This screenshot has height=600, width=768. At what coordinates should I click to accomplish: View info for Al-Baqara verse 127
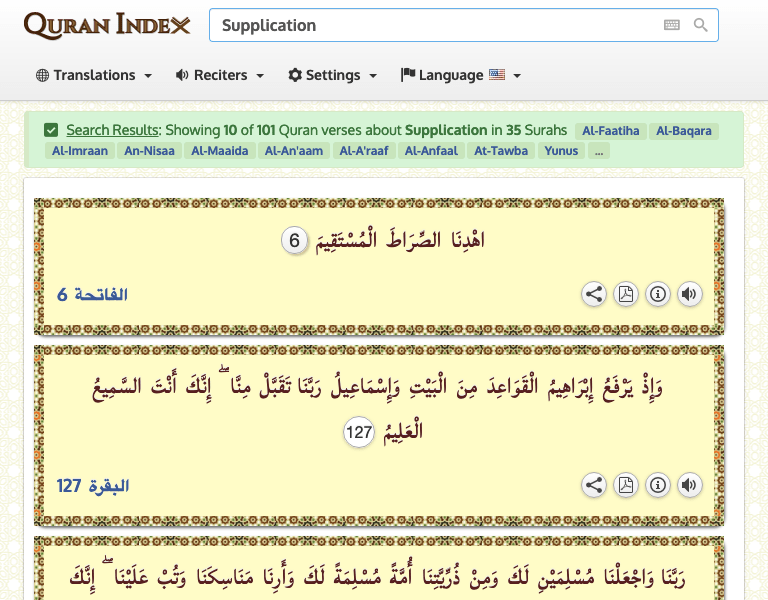658,485
